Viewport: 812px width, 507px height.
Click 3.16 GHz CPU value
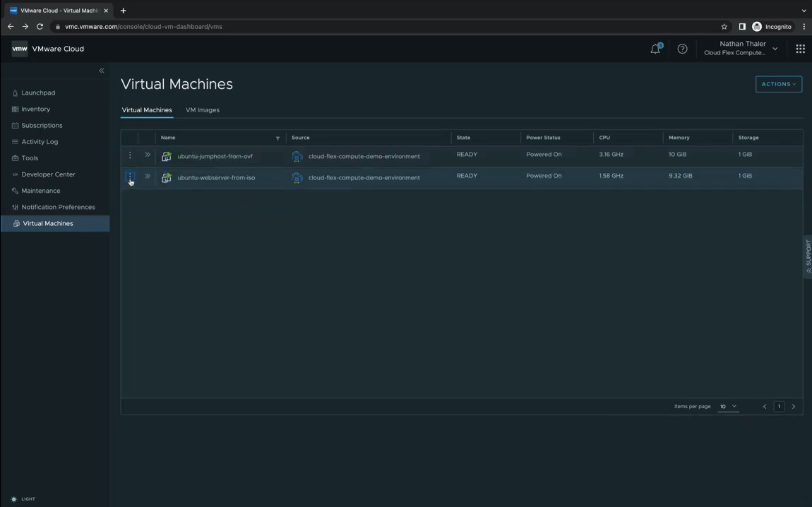click(x=611, y=155)
